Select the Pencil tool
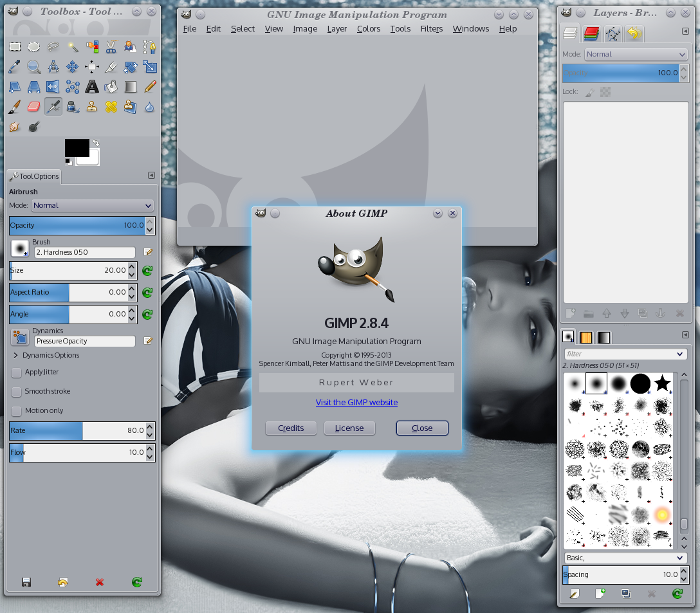This screenshot has width=700, height=613. click(150, 86)
